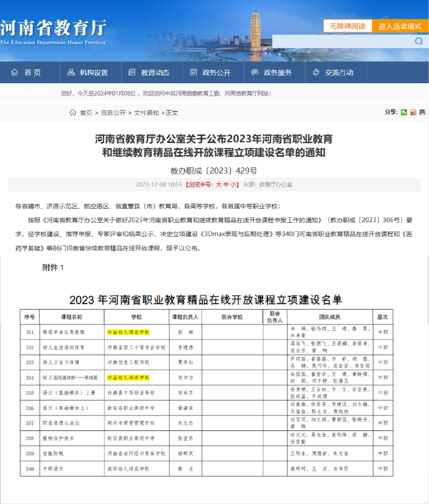Click the printer icon beside 交流互动
429x504 pixels.
click(315, 72)
